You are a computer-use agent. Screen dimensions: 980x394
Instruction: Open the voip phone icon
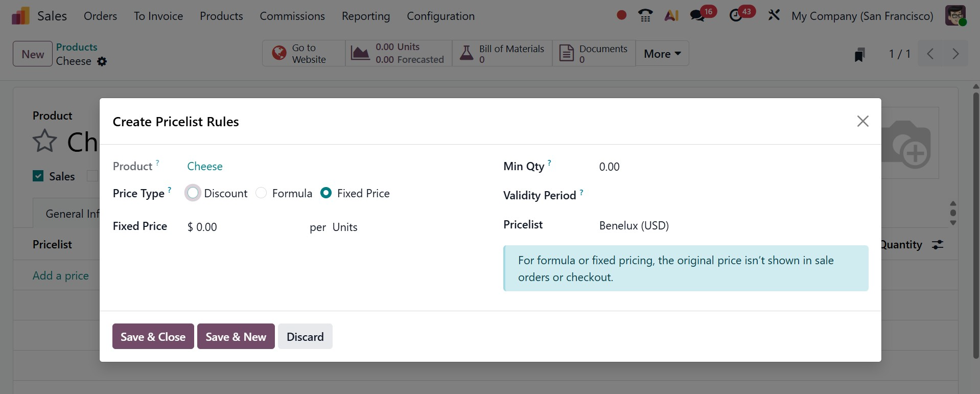645,16
